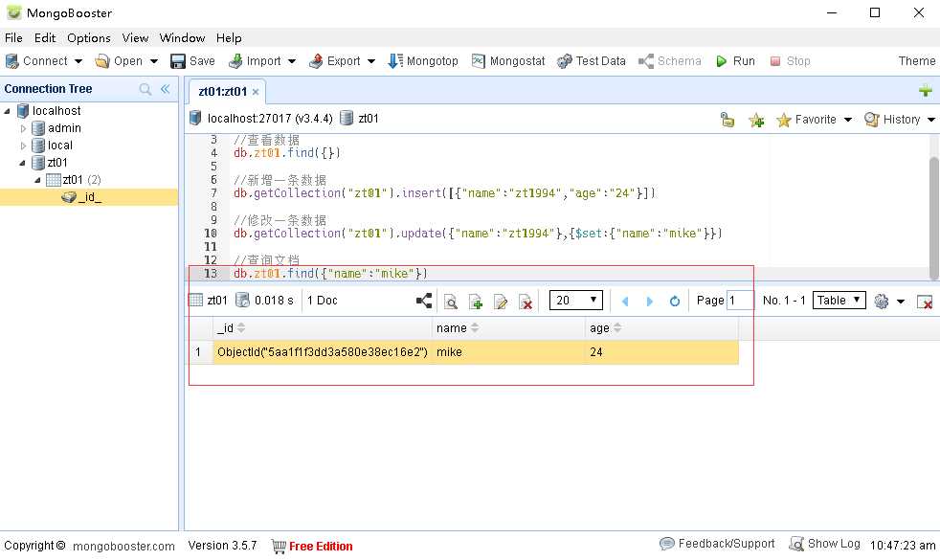This screenshot has height=560, width=940.
Task: Open the Test Data generator
Action: (x=592, y=61)
